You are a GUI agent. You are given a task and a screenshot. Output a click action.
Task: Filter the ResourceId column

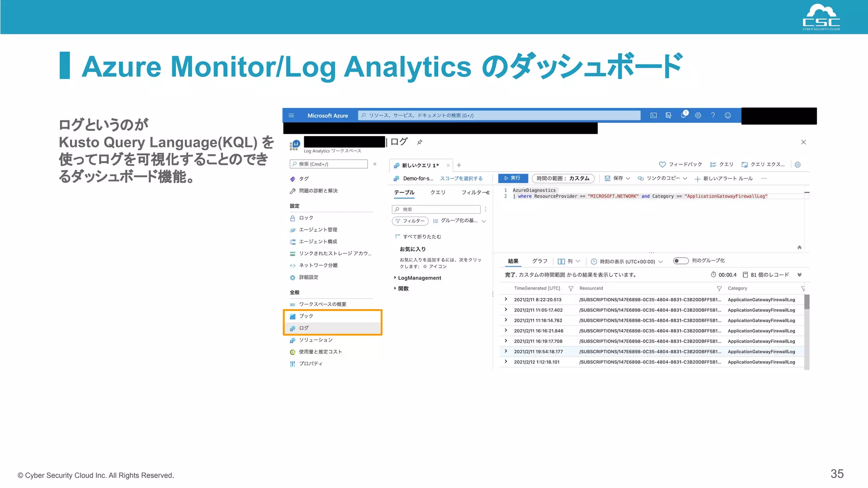coord(719,288)
